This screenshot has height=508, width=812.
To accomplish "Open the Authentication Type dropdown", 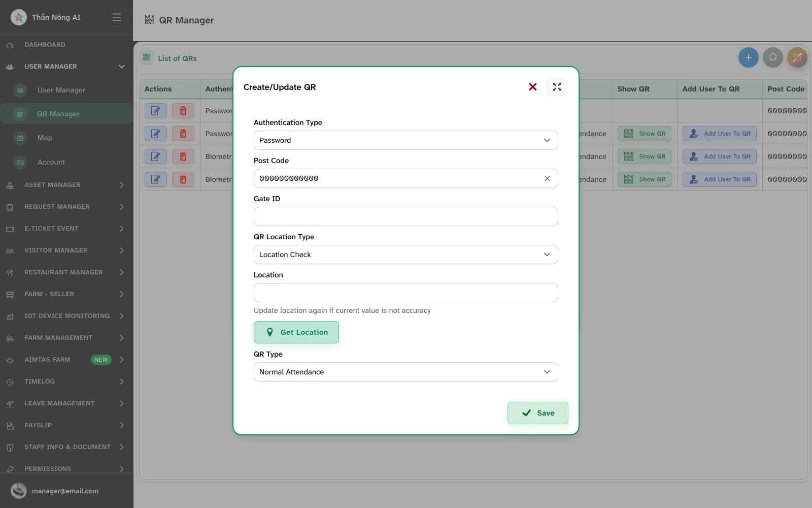I will [405, 140].
